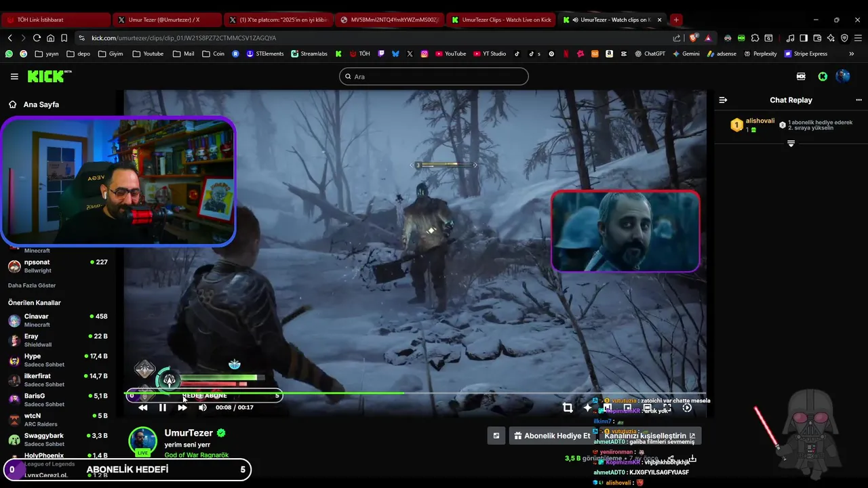Show more bookmarks with overflow chevron
This screenshot has height=488, width=868.
(x=852, y=54)
